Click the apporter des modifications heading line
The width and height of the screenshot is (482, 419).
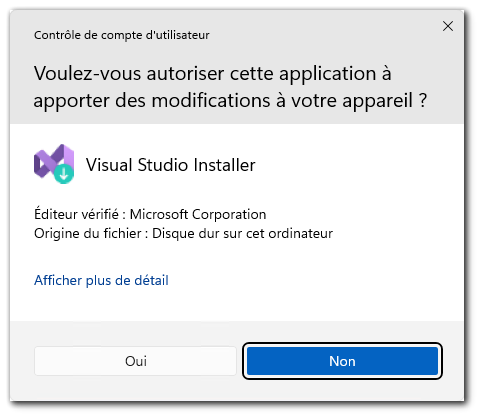tap(230, 101)
